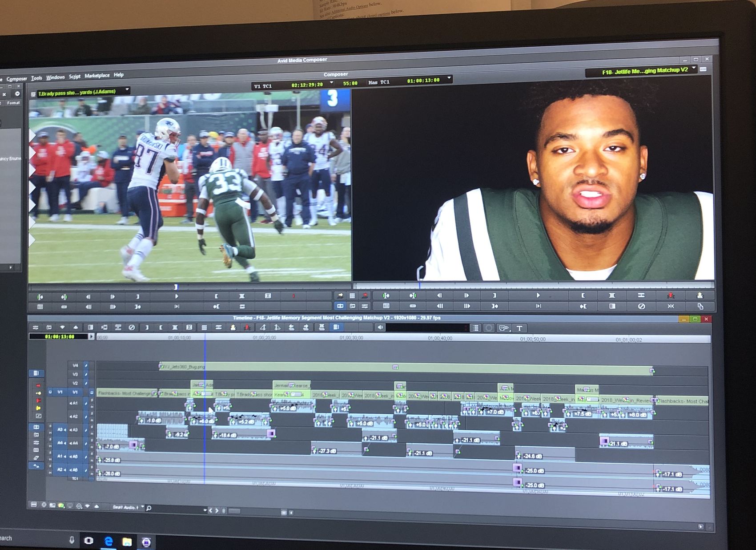Open timeline fast menu icon at bottom-left
756x550 pixels.
click(x=33, y=504)
